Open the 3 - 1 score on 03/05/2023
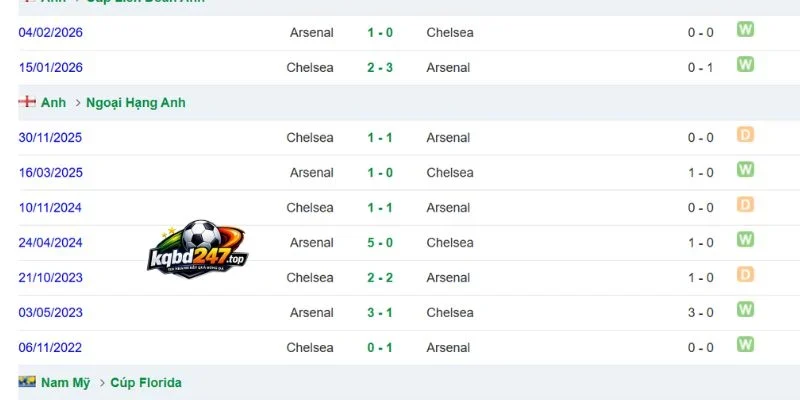This screenshot has width=800, height=400. coord(380,313)
